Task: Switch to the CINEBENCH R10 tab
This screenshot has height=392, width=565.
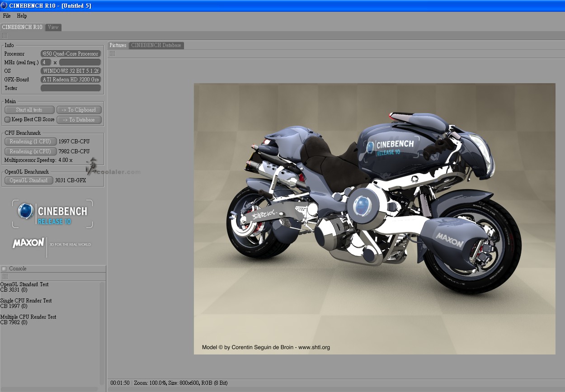Action: [22, 27]
